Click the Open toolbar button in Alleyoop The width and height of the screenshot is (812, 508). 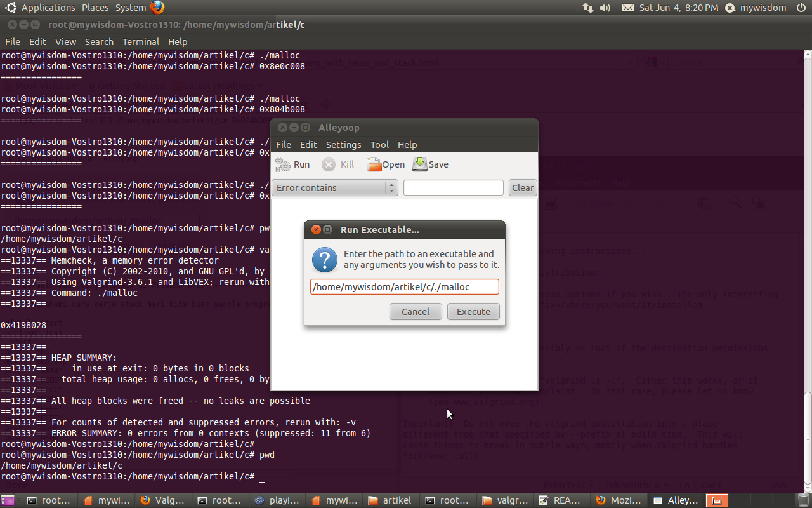(386, 164)
